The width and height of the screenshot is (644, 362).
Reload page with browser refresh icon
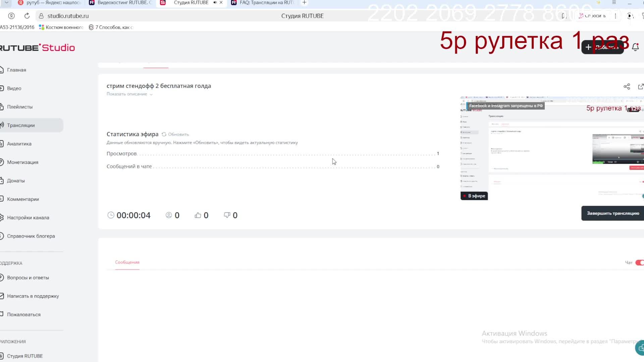coord(27,16)
